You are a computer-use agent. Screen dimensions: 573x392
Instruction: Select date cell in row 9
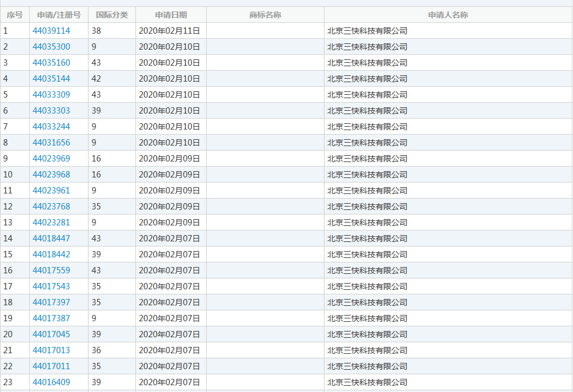click(x=169, y=159)
